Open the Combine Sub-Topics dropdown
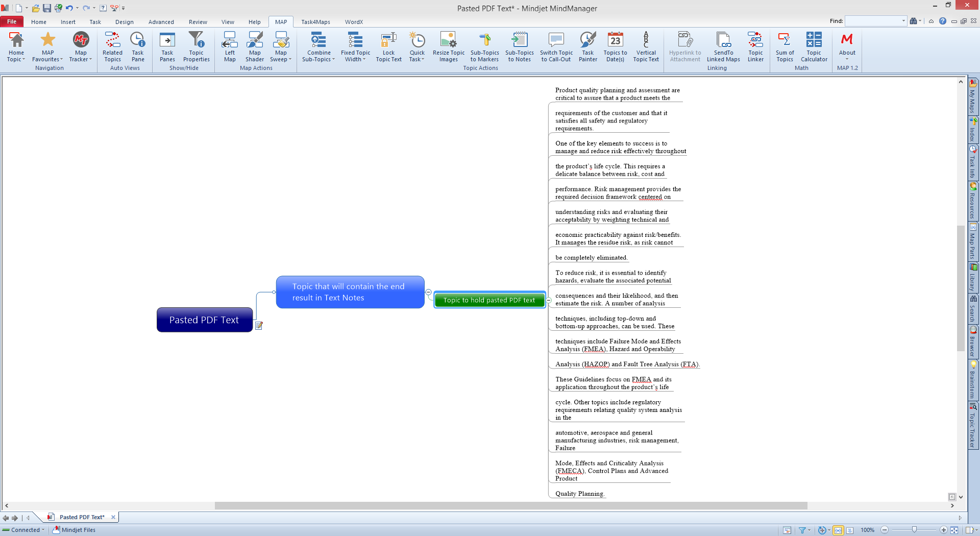This screenshot has height=536, width=980. click(x=318, y=59)
